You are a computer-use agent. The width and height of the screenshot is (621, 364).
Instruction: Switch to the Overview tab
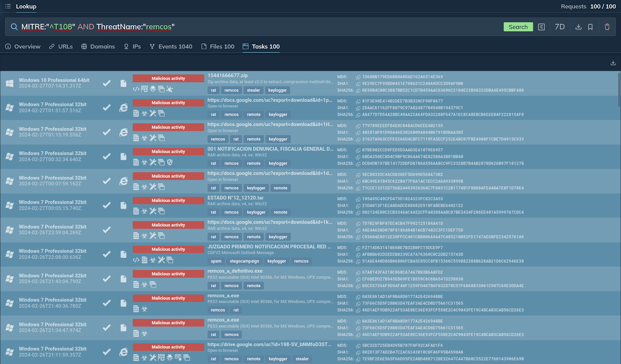(x=23, y=47)
